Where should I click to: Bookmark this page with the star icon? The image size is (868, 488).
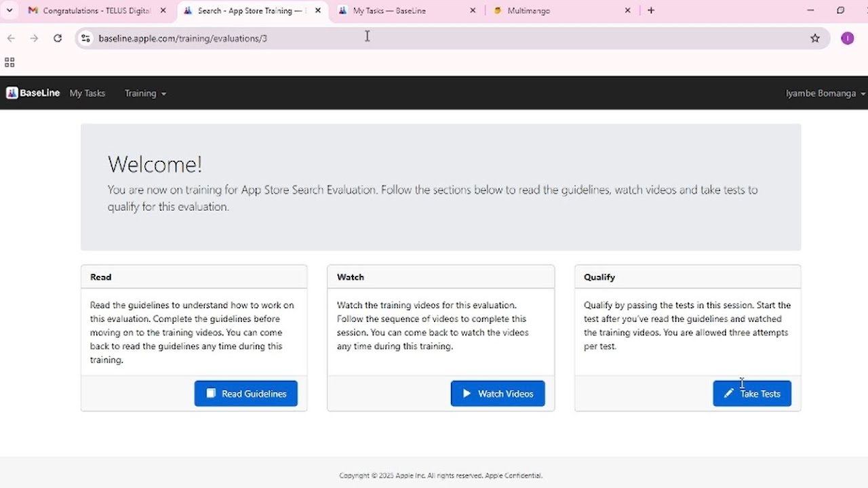point(815,39)
